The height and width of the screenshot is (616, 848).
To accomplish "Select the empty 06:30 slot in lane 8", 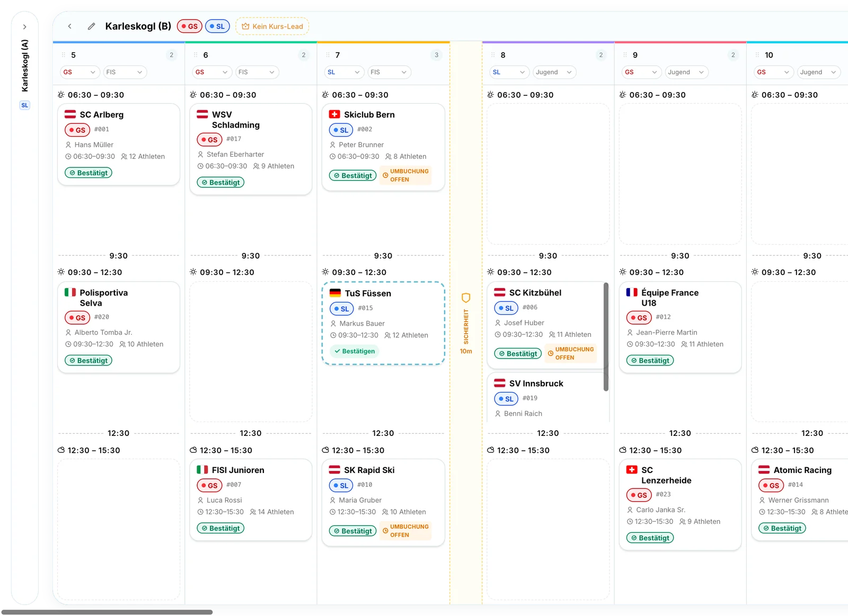I will pyautogui.click(x=548, y=174).
